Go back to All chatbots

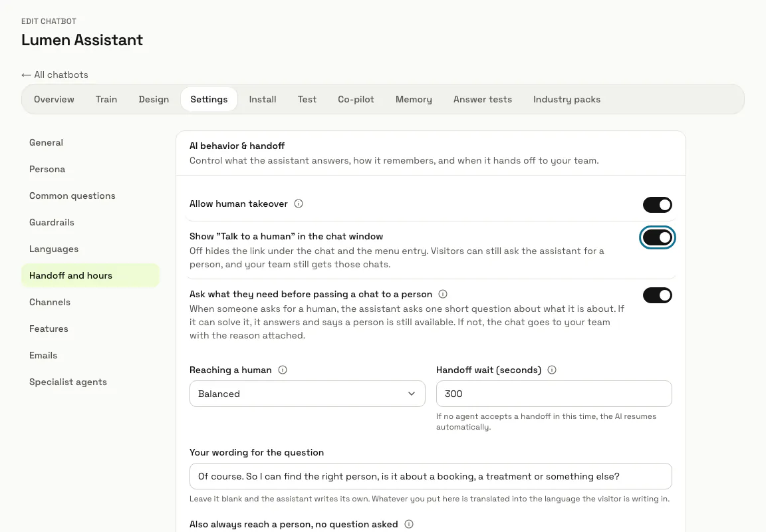click(55, 74)
